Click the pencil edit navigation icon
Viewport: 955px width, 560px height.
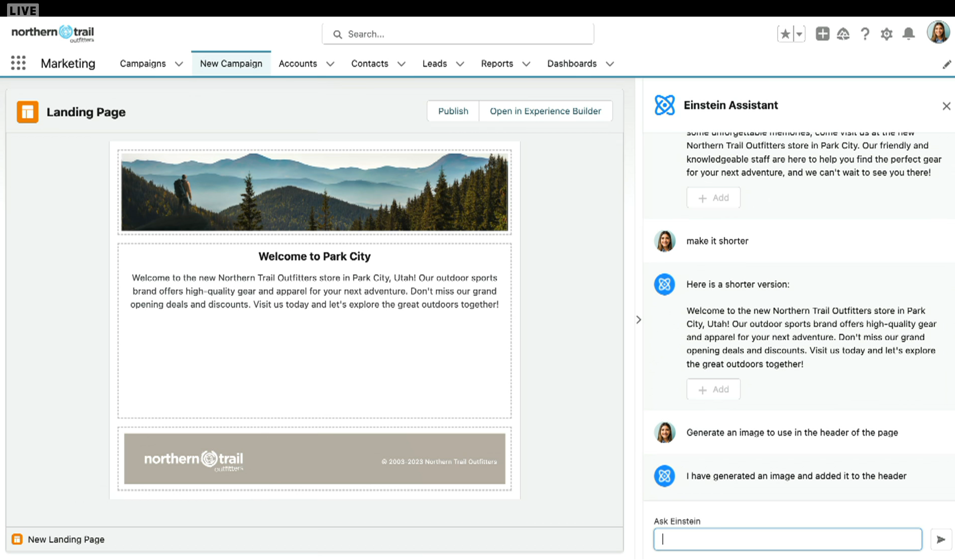pyautogui.click(x=946, y=65)
